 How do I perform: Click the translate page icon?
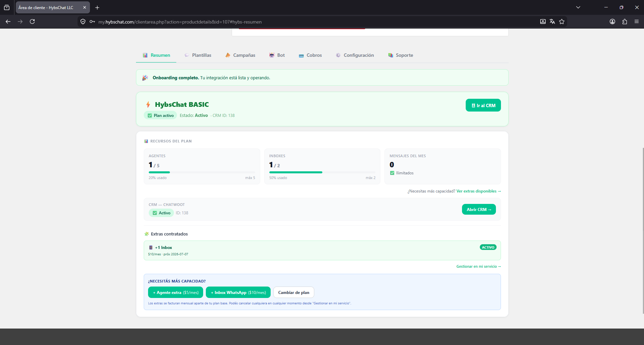tap(552, 21)
